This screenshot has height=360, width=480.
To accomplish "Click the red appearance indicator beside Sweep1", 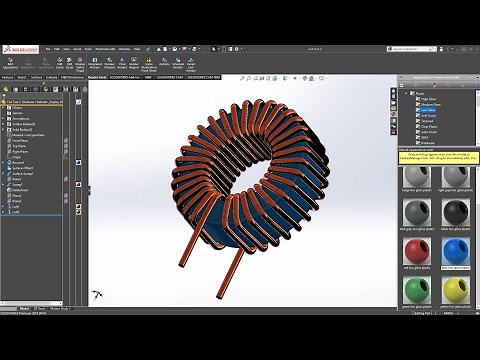I will pos(78,184).
